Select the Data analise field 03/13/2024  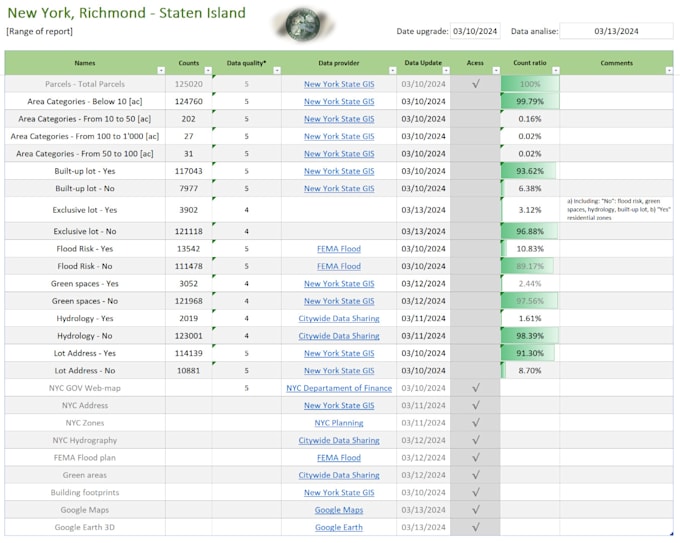(616, 31)
